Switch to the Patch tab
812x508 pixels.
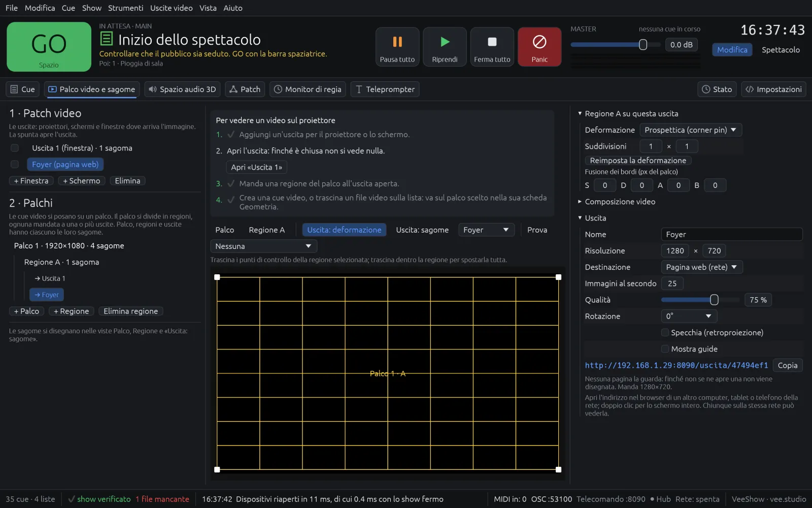click(x=245, y=89)
